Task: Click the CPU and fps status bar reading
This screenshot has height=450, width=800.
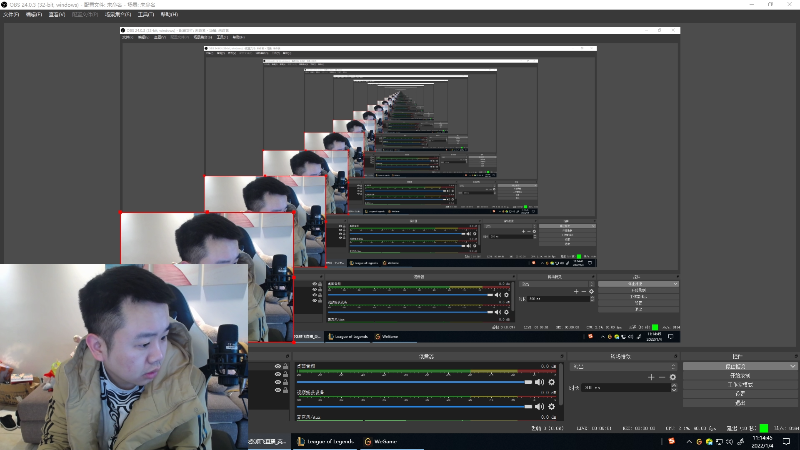Action: (690, 429)
